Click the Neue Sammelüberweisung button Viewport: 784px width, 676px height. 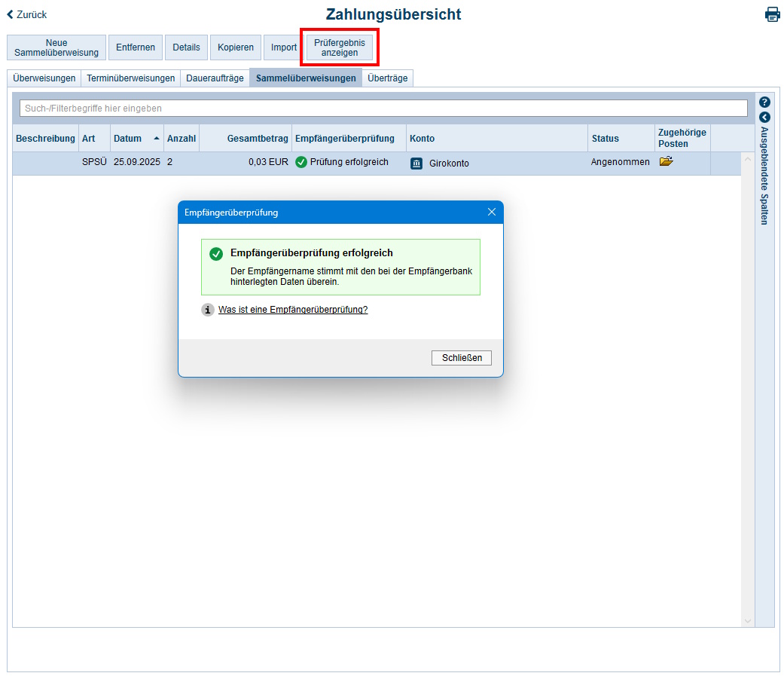(x=56, y=47)
